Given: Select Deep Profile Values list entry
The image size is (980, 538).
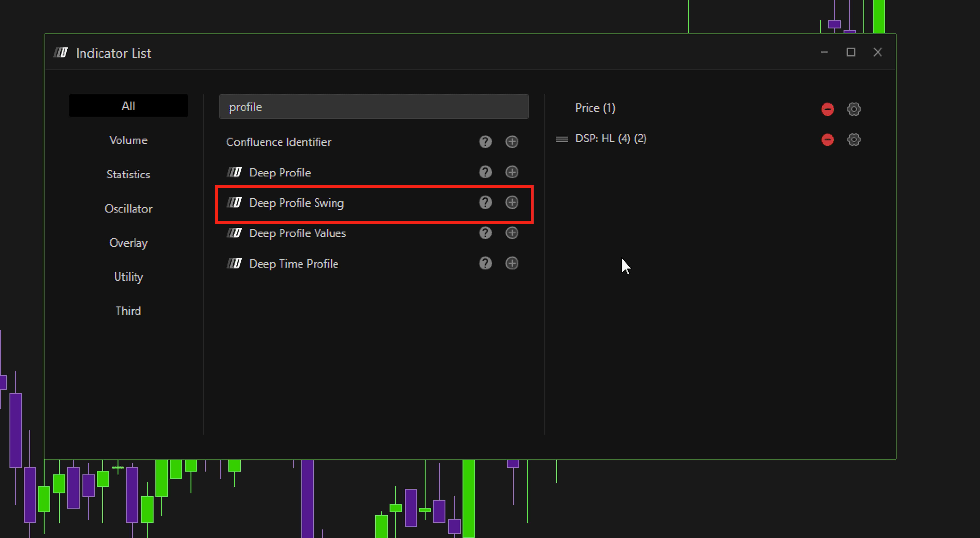Looking at the screenshot, I should (297, 233).
